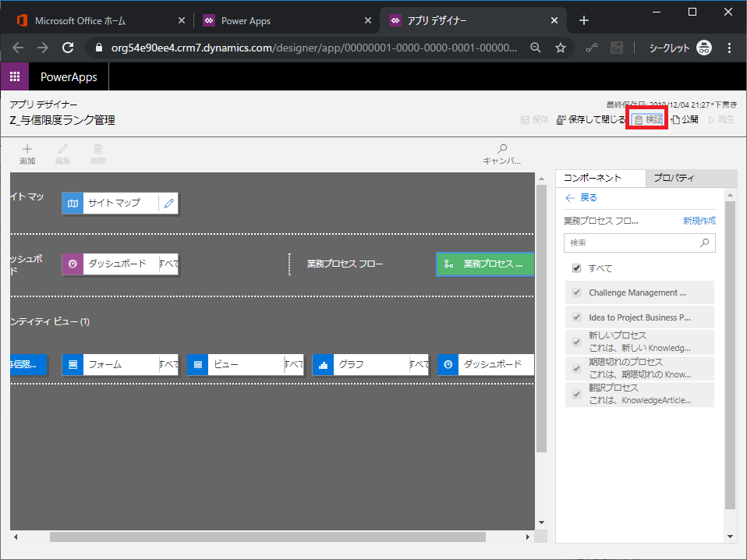Select the フォーム form tile icon
747x560 pixels.
(73, 364)
